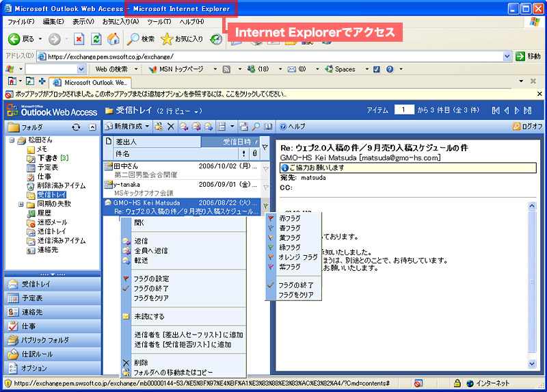Toggle the flag for 田中さん message
547x392 pixels.
265,169
